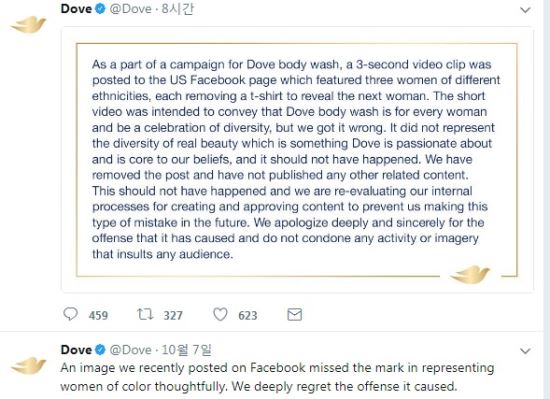Click the 623 likes count
The image size is (550, 399).
click(248, 315)
